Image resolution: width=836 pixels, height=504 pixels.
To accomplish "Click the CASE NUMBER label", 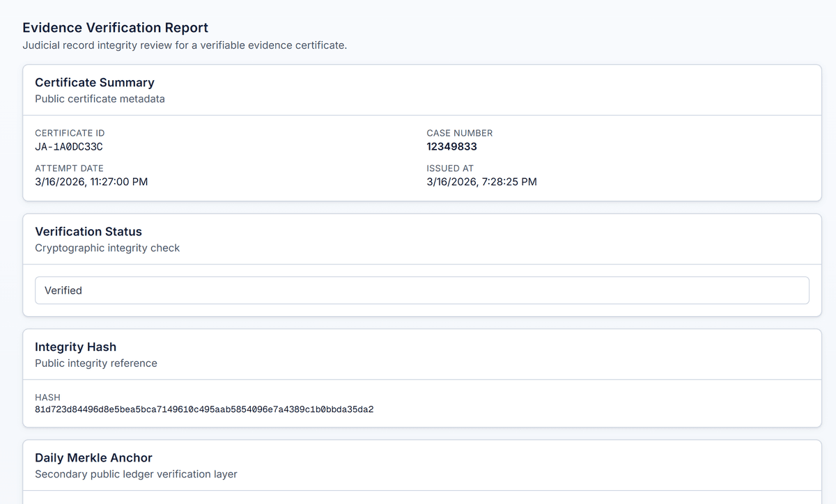I will [x=460, y=133].
